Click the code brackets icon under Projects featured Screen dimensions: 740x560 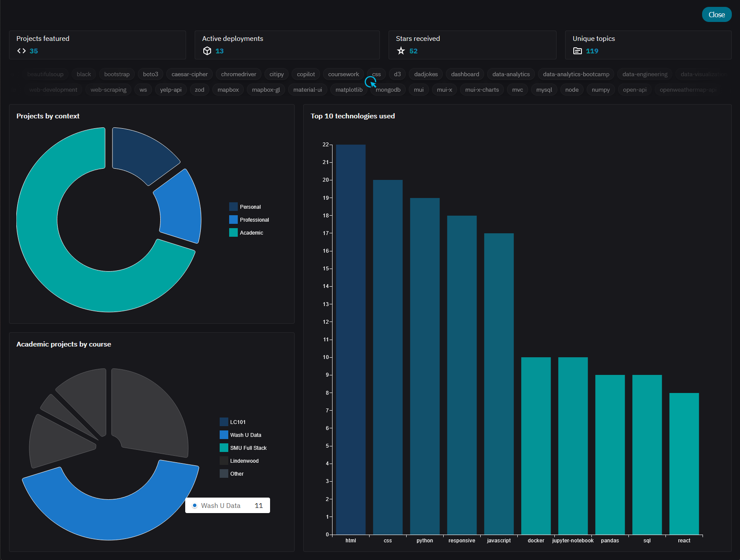(22, 51)
